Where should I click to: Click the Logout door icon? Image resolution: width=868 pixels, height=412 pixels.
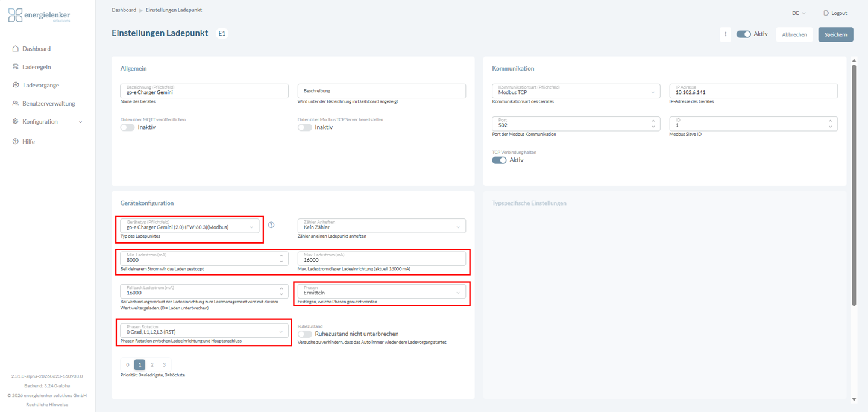click(x=826, y=13)
